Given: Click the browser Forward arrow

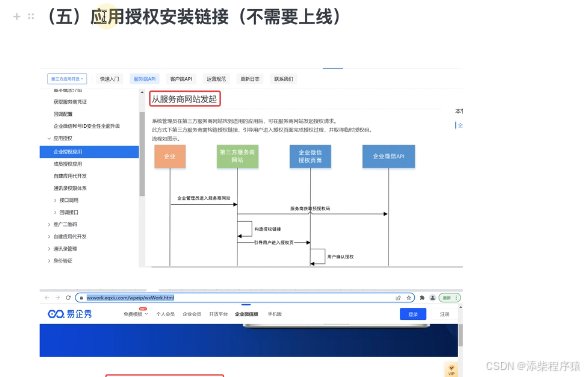Looking at the screenshot, I should (57, 298).
